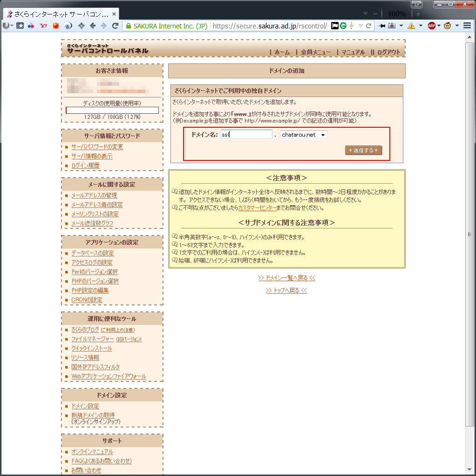Open the warning icon dropdown arrow
Image resolution: width=476 pixels, height=476 pixels.
[x=421, y=26]
